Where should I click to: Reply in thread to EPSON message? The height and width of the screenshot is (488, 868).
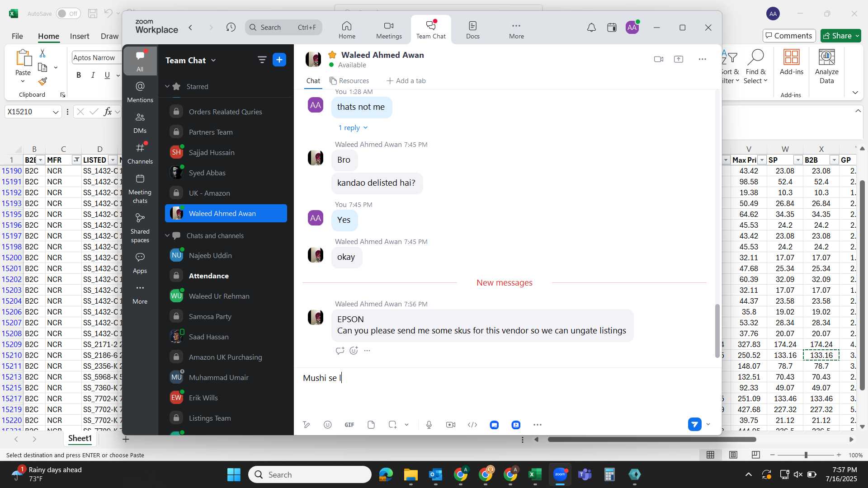coord(340,351)
